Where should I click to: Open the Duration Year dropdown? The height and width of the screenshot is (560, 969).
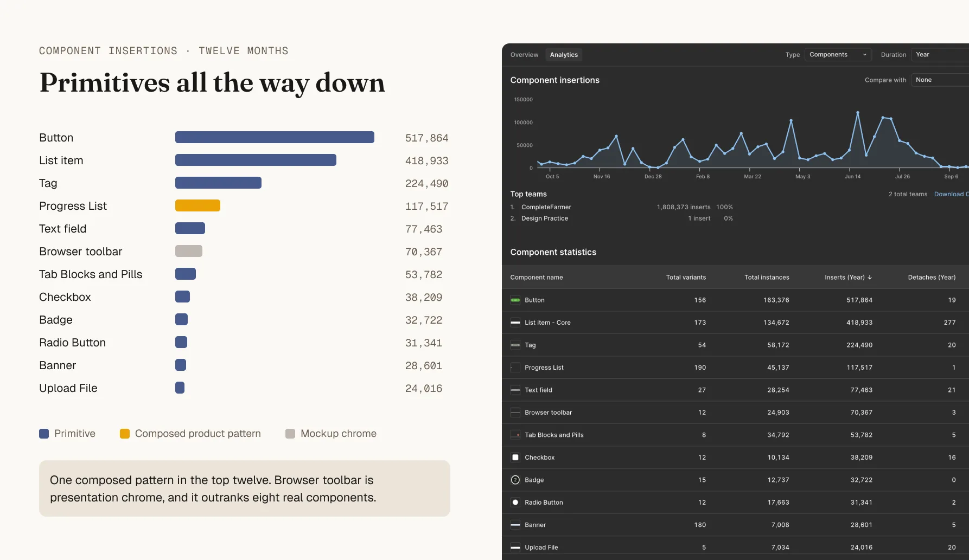[x=940, y=55]
